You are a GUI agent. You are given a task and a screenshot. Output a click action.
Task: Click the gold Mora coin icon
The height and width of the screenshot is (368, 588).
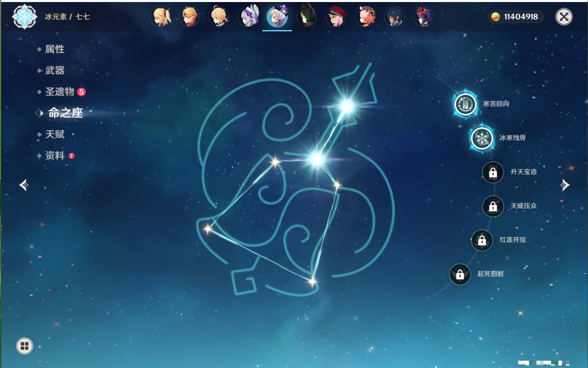point(495,17)
